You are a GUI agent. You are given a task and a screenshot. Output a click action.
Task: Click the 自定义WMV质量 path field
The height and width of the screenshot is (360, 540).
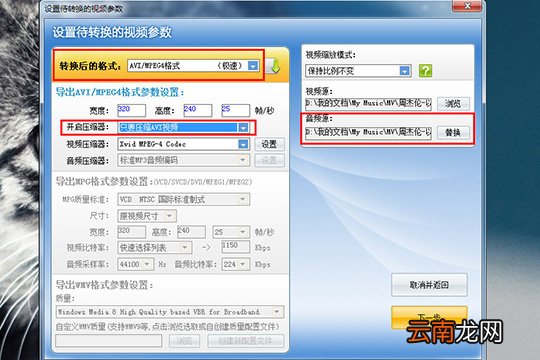(108, 341)
